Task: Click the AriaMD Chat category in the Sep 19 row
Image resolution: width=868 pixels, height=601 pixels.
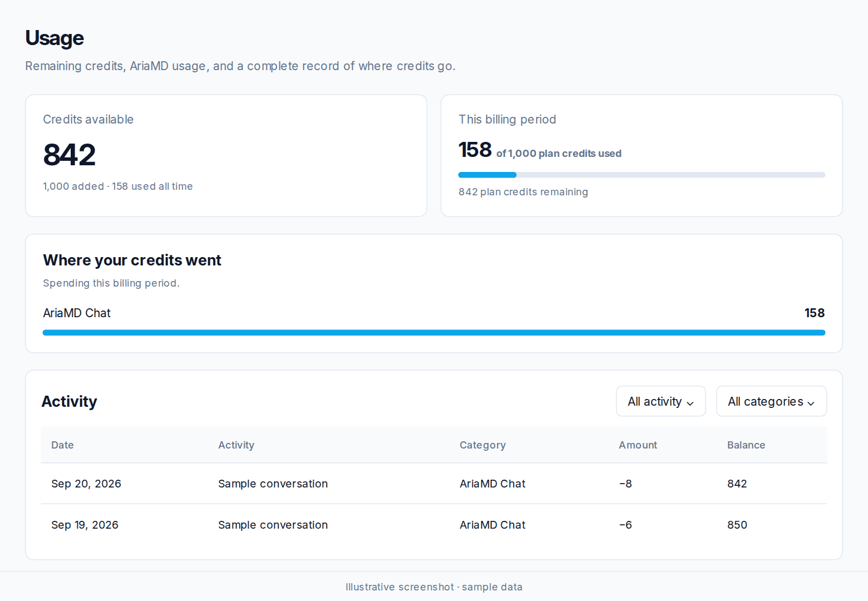Action: tap(492, 525)
